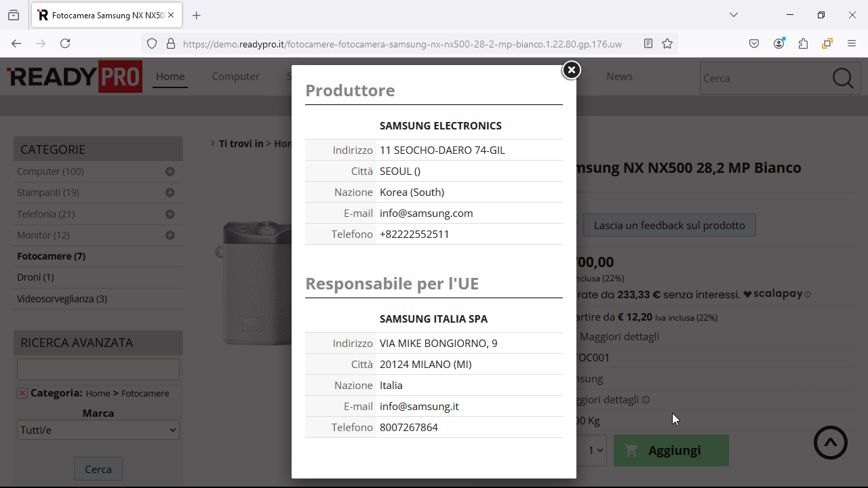868x488 pixels.
Task: Open the Home menu item
Action: [x=170, y=77]
